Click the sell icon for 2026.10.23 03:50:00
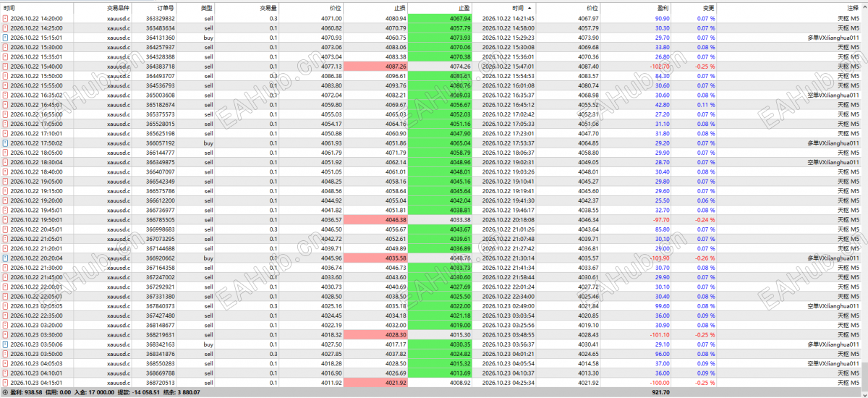This screenshot has width=868, height=398. 6,353
